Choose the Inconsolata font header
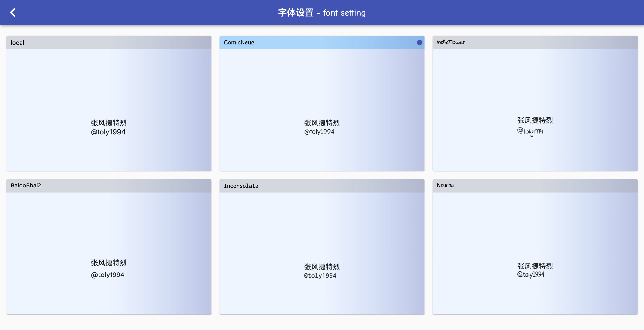This screenshot has width=644, height=330. tap(322, 186)
